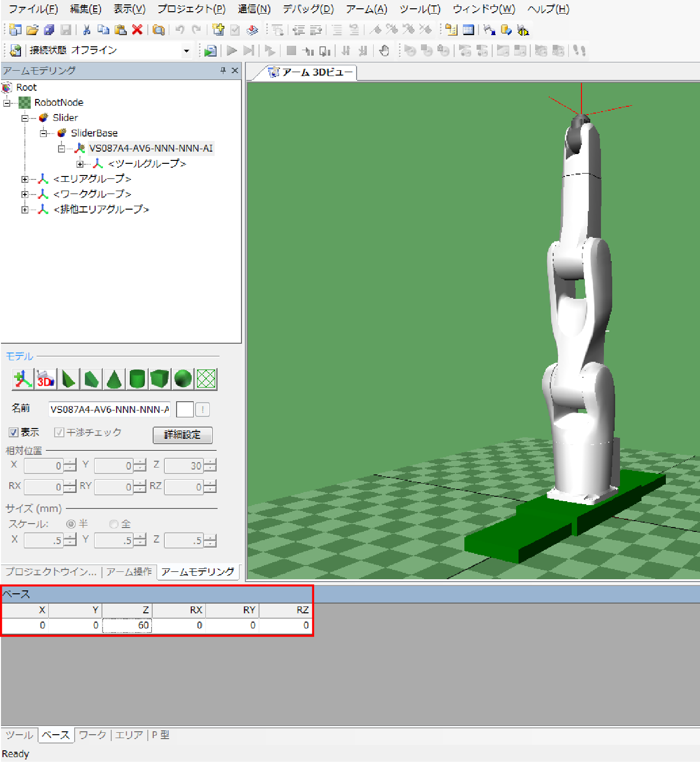Screen dimensions: 700x762
Task: Add a sphere model shape
Action: [x=183, y=379]
